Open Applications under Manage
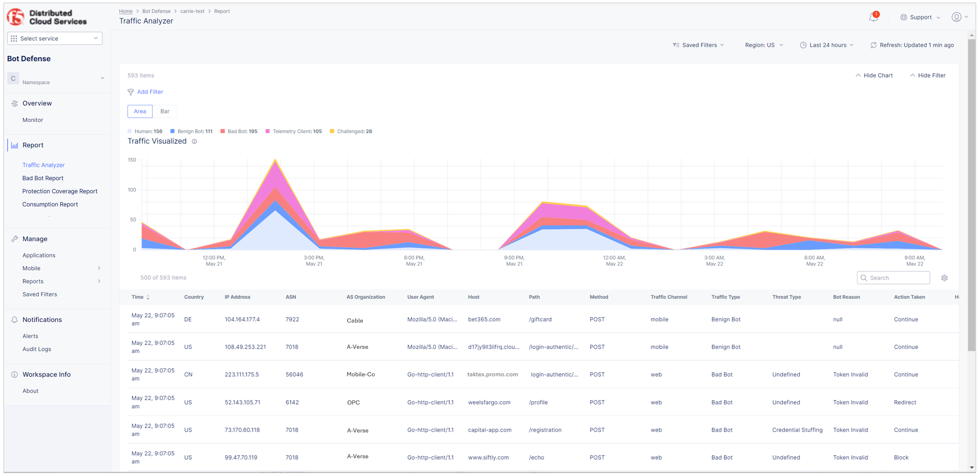The height and width of the screenshot is (475, 980). 39,255
